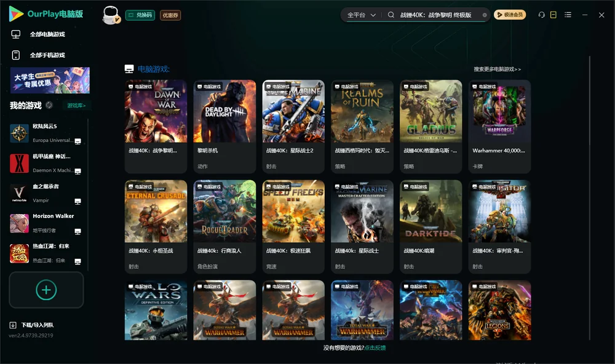Open the user avatar profile
Screen dimensions: 615x364
(111, 15)
